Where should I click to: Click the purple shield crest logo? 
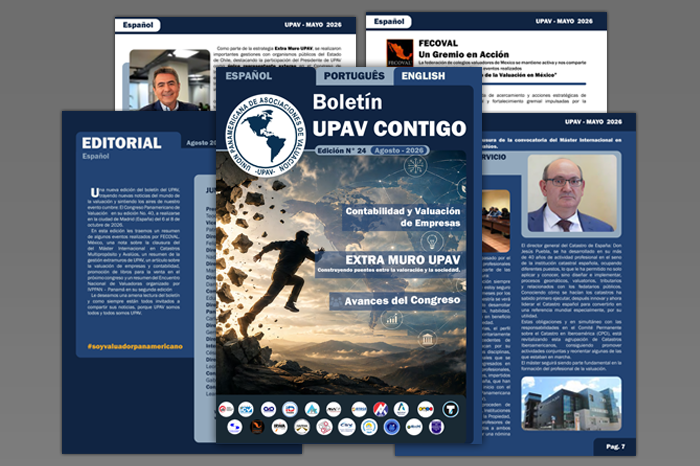pyautogui.click(x=436, y=427)
